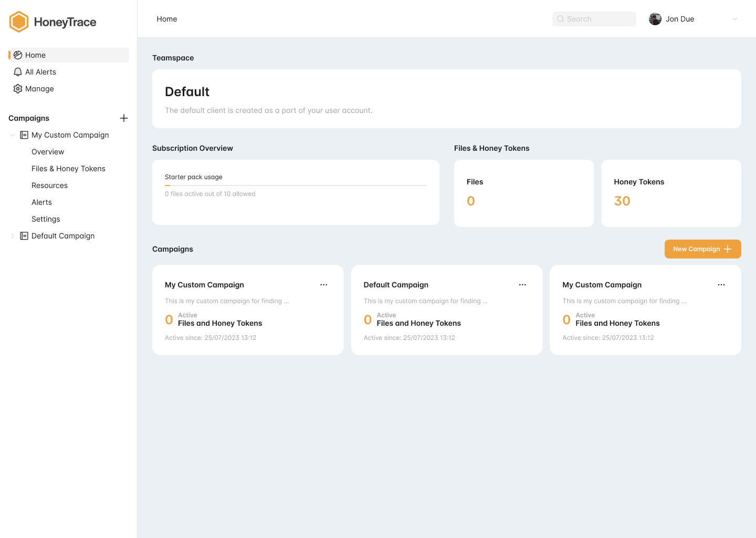756x538 pixels.
Task: Open Alerts under My Custom Campaign
Action: point(41,202)
